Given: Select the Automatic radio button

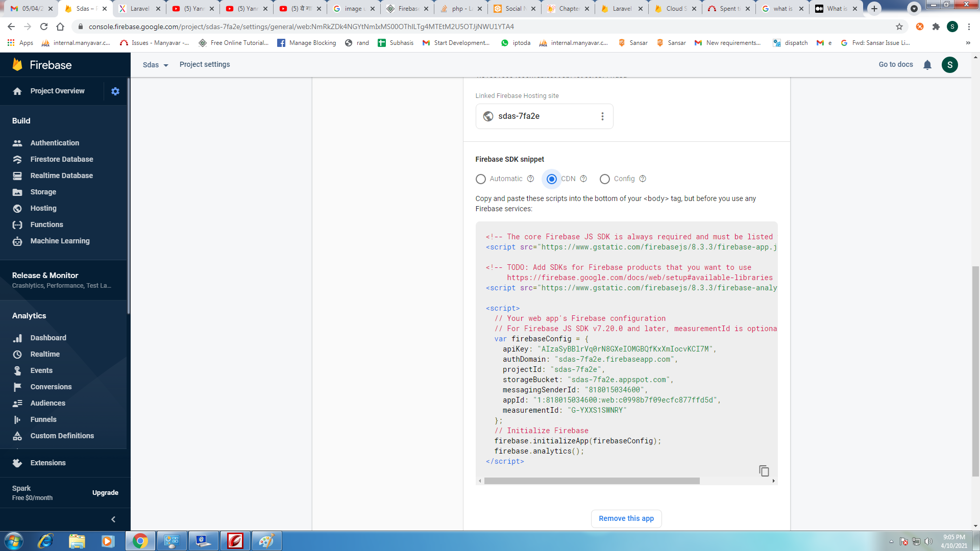Looking at the screenshot, I should [481, 179].
